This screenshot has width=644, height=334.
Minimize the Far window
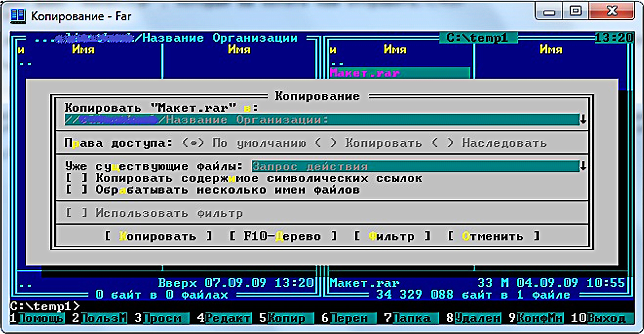click(549, 12)
